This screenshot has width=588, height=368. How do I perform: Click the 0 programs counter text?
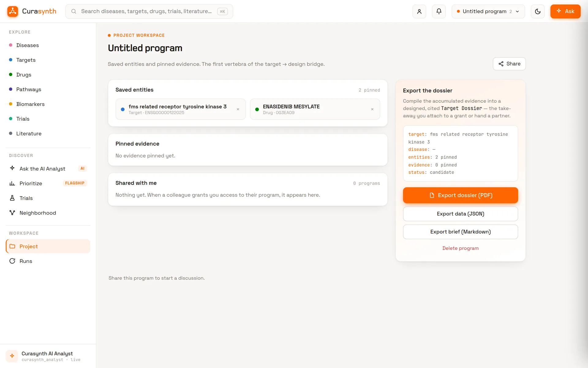coord(367,183)
